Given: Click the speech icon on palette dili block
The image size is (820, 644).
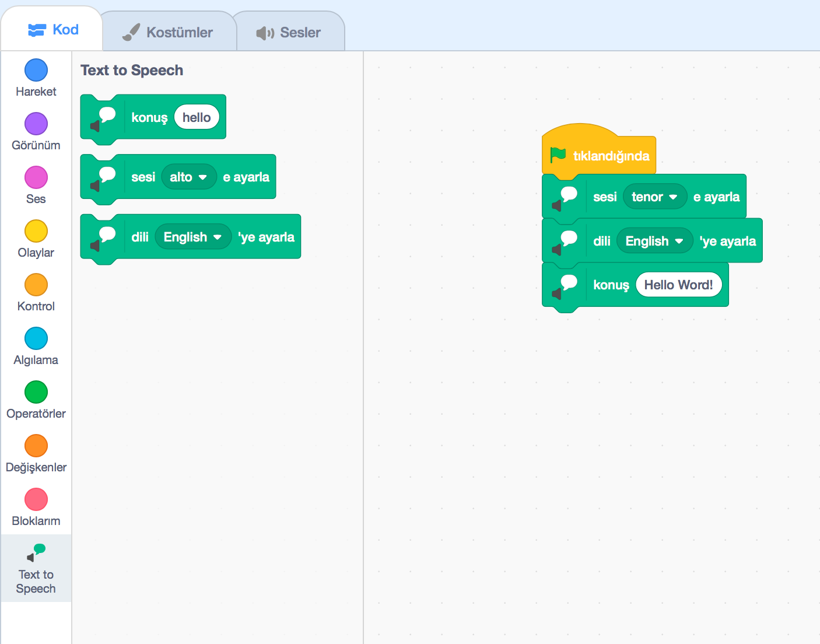Looking at the screenshot, I should click(103, 239).
